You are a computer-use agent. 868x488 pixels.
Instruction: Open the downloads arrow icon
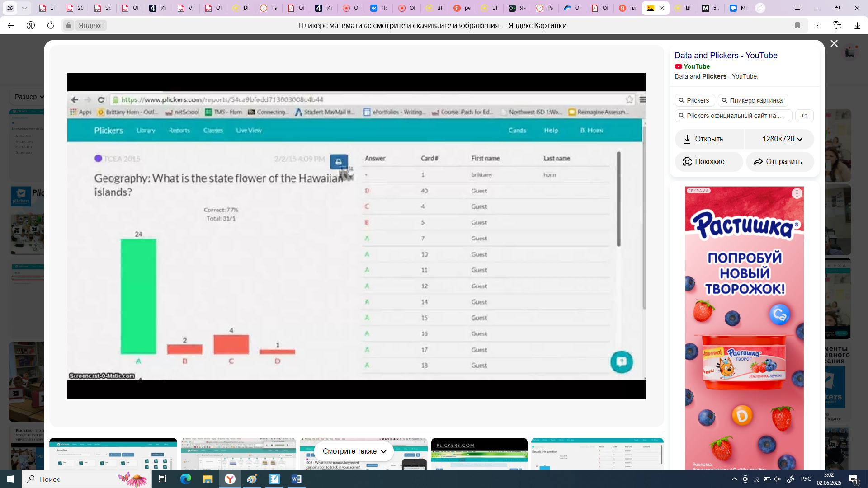tap(857, 25)
